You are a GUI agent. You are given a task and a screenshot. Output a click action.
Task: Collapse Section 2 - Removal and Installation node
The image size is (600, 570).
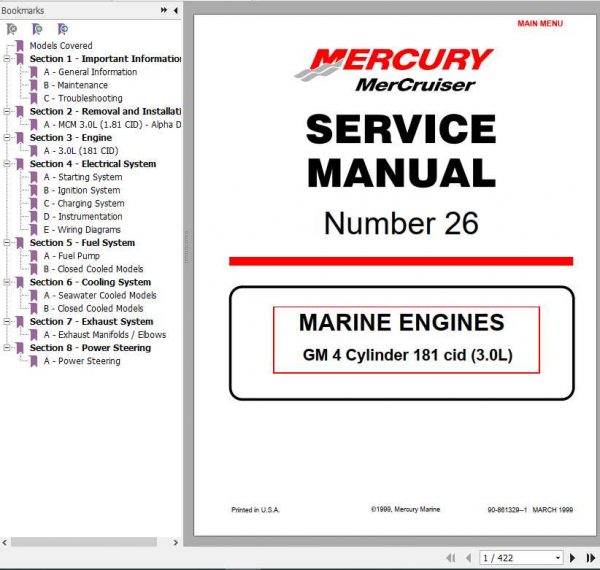(x=7, y=111)
